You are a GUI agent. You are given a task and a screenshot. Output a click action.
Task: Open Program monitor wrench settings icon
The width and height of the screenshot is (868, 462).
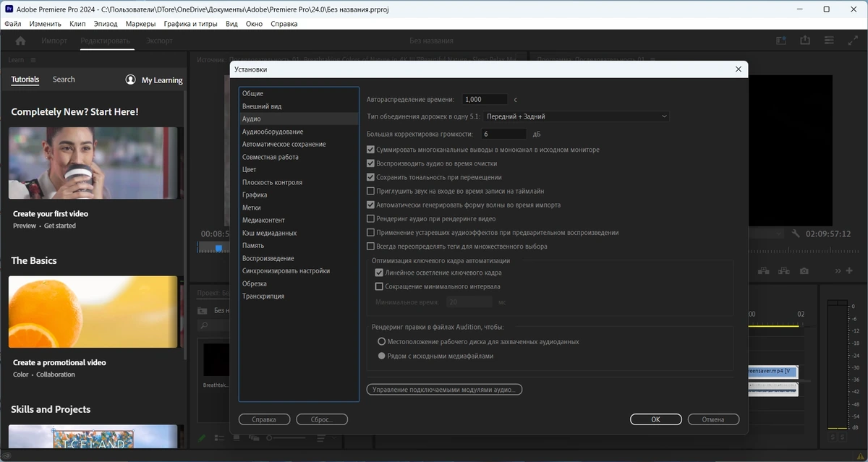coord(796,234)
